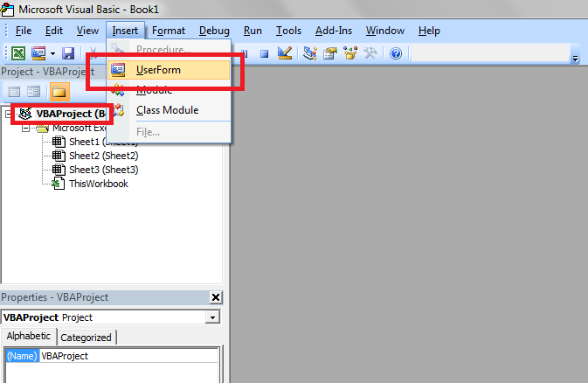Open Toolbox toolbar icon
The width and height of the screenshot is (588, 383).
370,53
